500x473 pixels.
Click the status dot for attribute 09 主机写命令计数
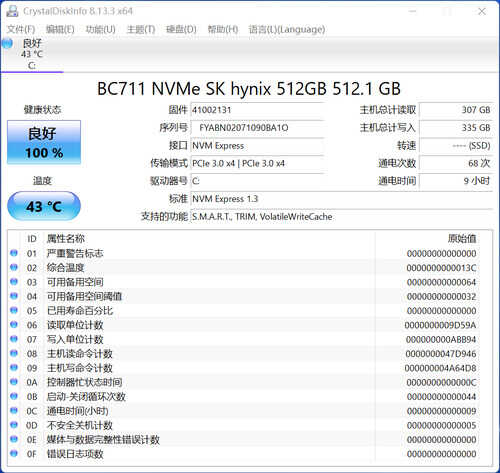click(x=14, y=368)
